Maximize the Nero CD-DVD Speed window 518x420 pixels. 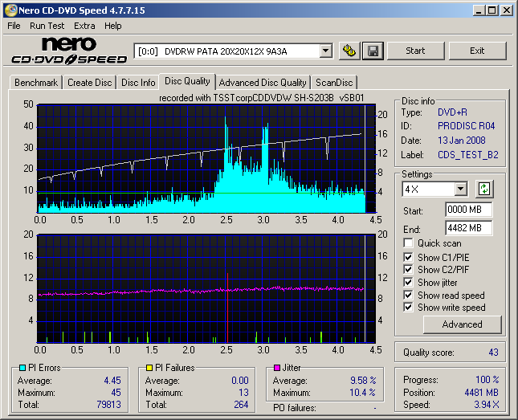[492, 10]
